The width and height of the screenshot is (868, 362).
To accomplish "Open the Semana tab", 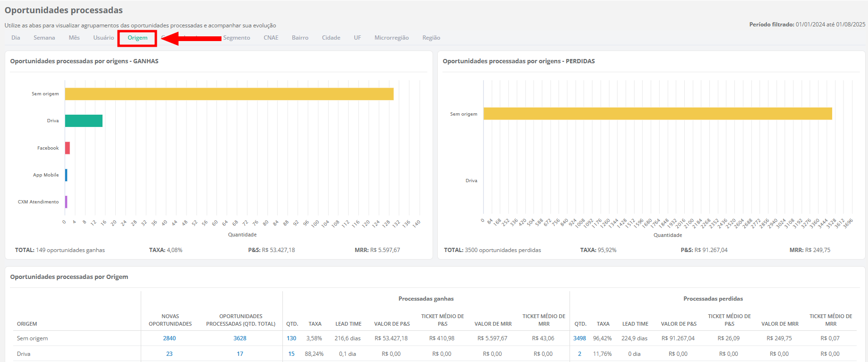I will pos(44,38).
